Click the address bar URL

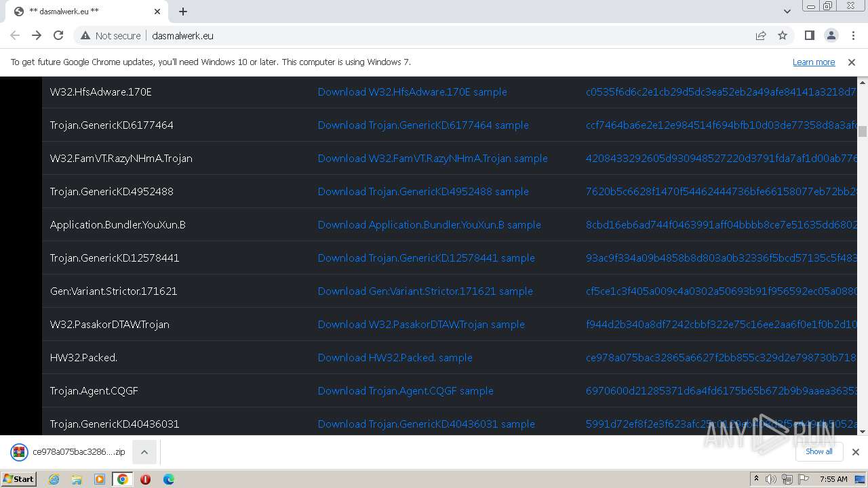(183, 35)
